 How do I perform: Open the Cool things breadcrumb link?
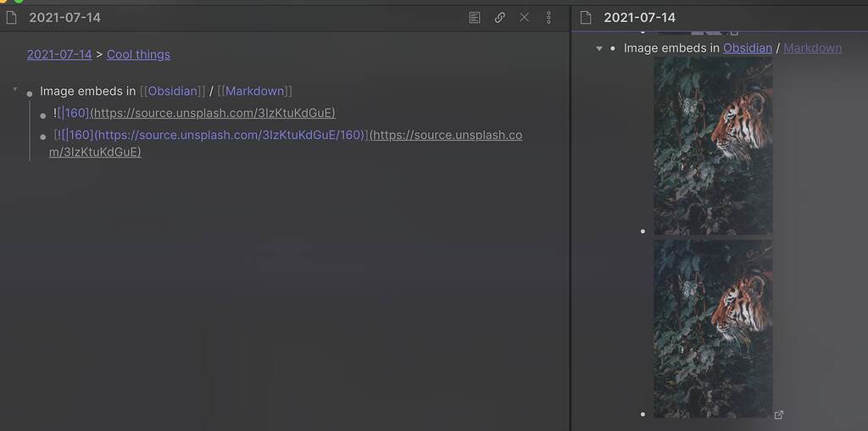(138, 54)
